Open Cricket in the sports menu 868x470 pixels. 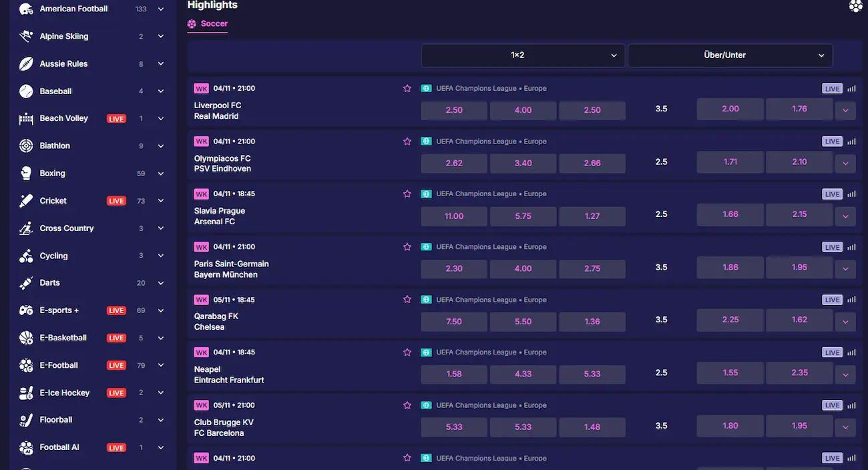(x=53, y=201)
